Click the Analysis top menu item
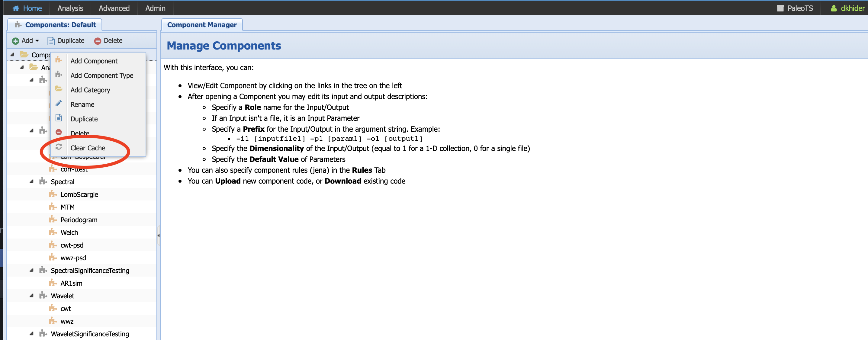This screenshot has width=868, height=340. click(x=70, y=8)
